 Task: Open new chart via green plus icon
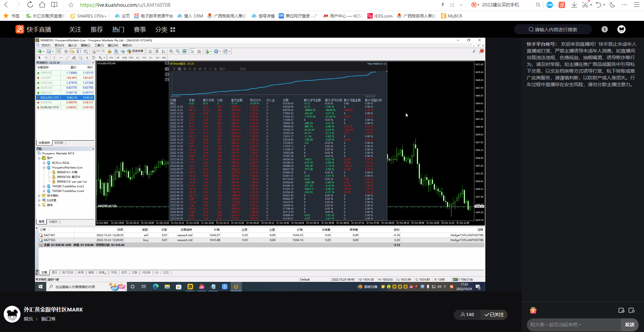(x=40, y=51)
